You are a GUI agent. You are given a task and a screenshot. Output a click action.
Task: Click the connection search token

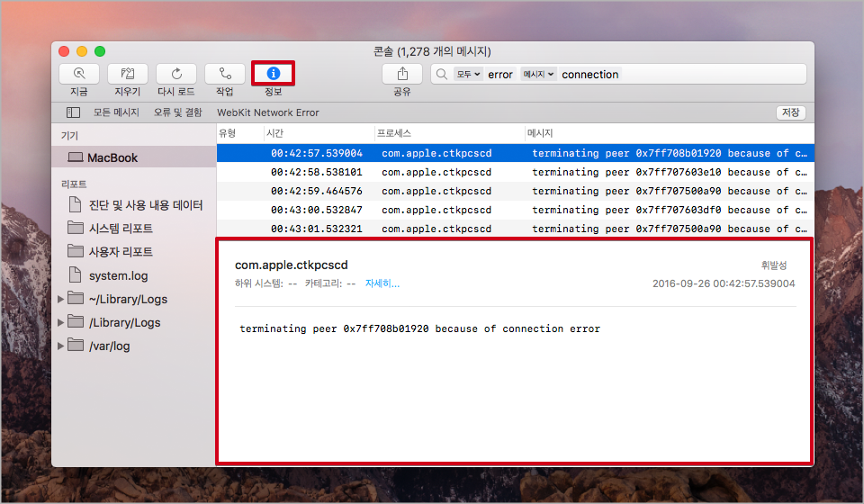[590, 74]
